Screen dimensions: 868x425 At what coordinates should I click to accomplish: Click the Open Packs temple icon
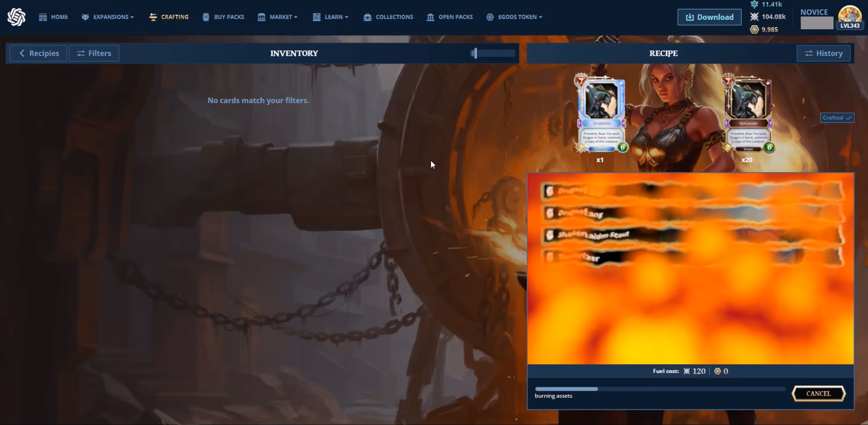pyautogui.click(x=430, y=17)
